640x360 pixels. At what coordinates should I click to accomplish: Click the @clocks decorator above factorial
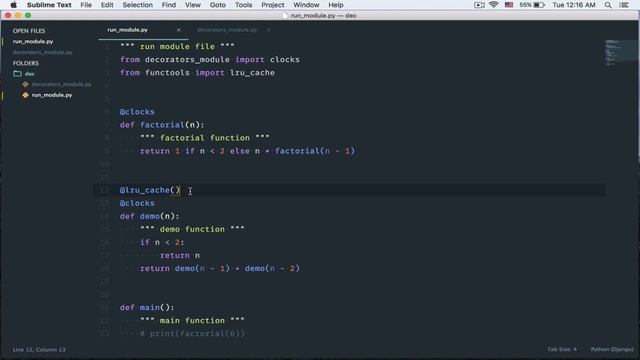(137, 112)
